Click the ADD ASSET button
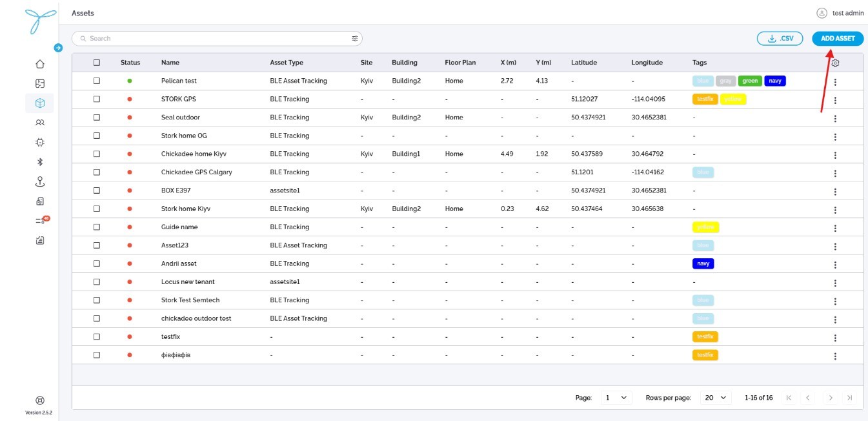The height and width of the screenshot is (421, 868). [x=838, y=39]
